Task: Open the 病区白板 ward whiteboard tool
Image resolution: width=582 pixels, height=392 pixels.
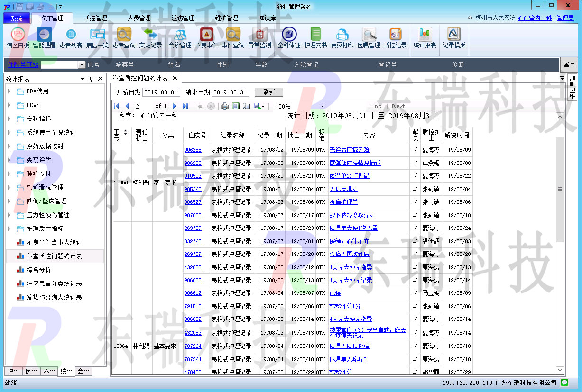Action: [18, 38]
